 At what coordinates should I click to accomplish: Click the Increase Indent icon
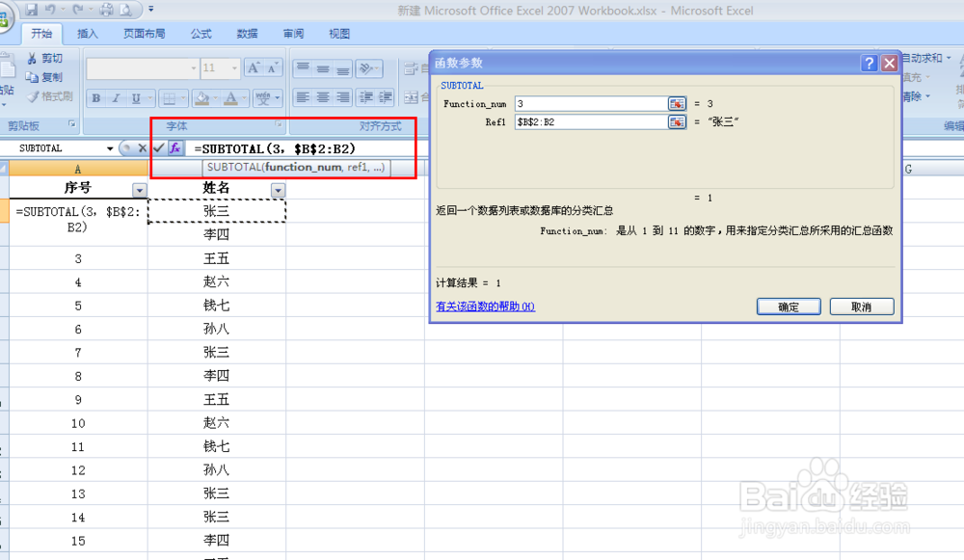[386, 97]
